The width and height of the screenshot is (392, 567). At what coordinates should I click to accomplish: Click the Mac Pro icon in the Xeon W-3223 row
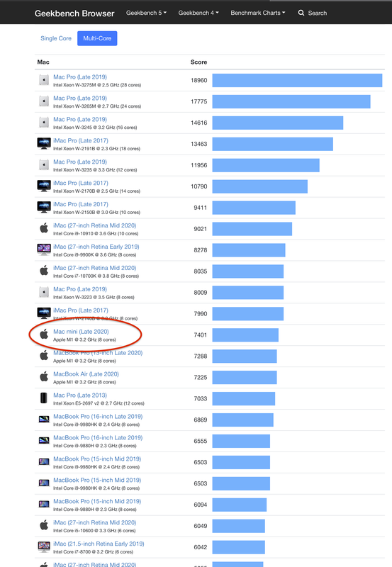44,293
